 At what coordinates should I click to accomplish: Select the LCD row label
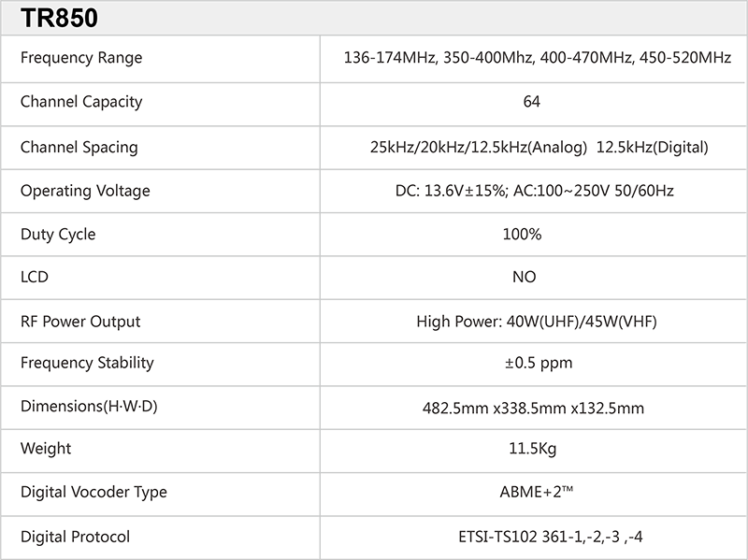(35, 278)
